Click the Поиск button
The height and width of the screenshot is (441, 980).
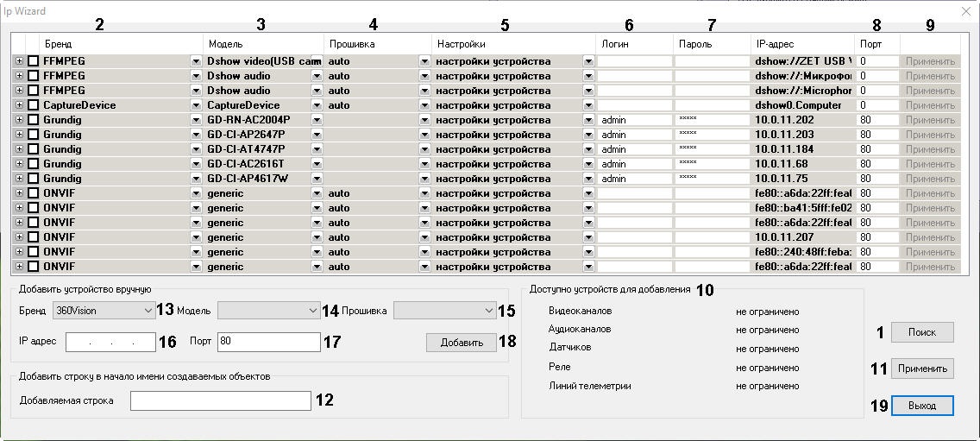(x=921, y=332)
